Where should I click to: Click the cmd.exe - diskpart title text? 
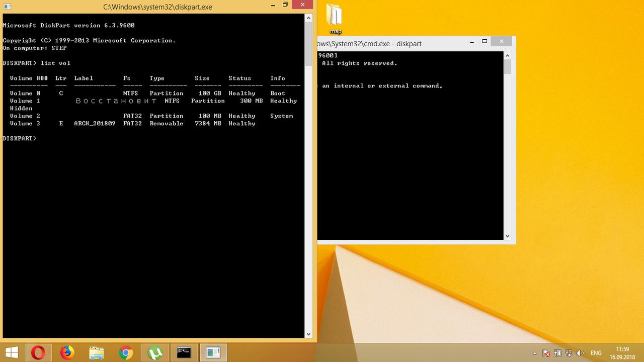(369, 44)
